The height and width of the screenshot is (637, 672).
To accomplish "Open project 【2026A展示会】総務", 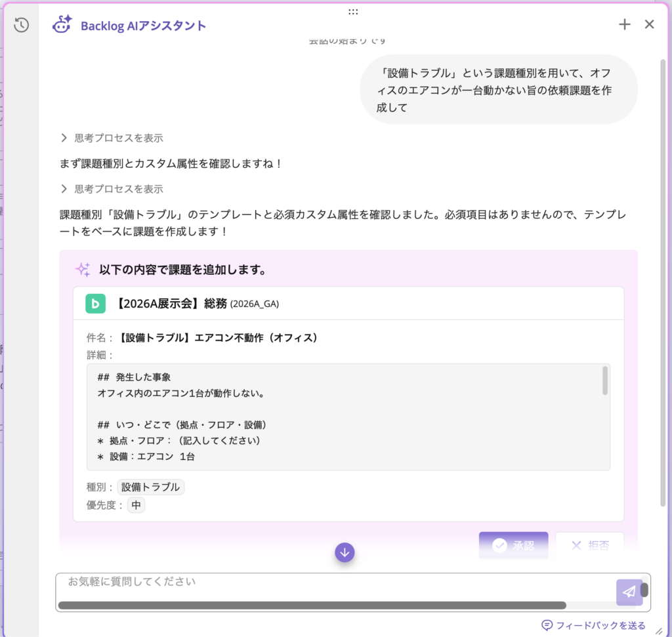I will (171, 304).
